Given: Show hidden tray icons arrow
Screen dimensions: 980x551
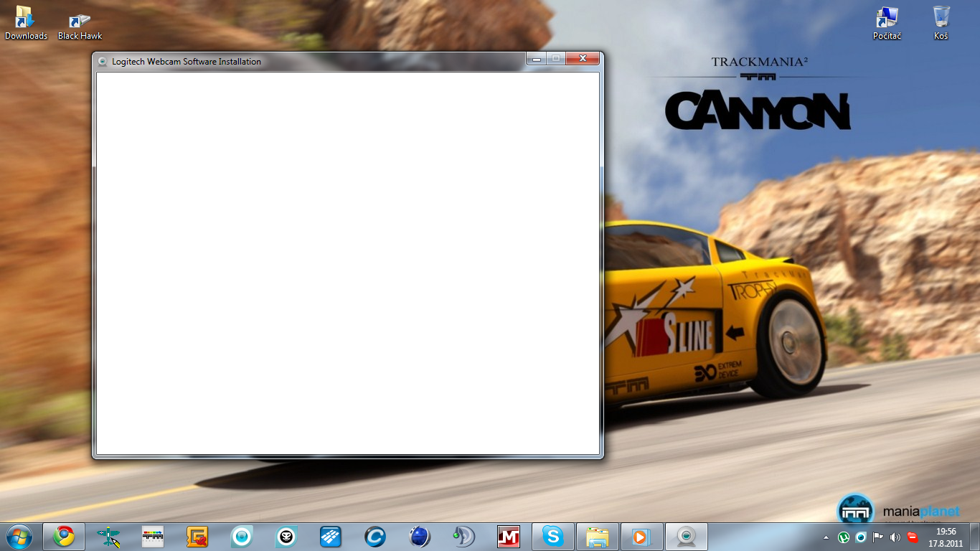Looking at the screenshot, I should point(826,537).
